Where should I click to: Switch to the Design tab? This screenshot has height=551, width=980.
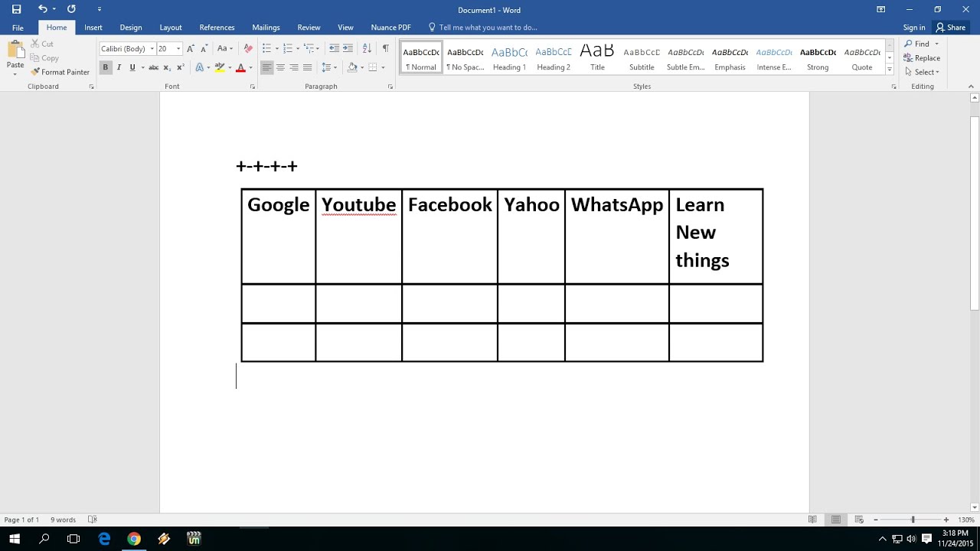(x=131, y=28)
